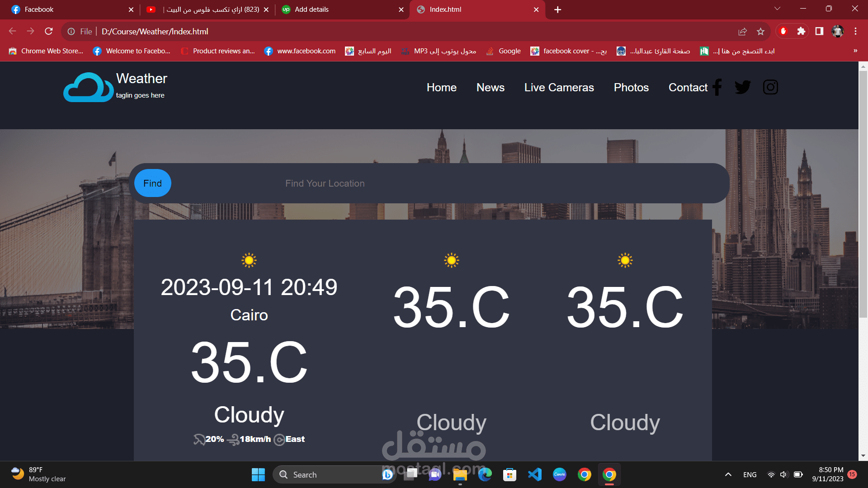View site information icon beside File
The width and height of the screenshot is (868, 488).
point(71,31)
